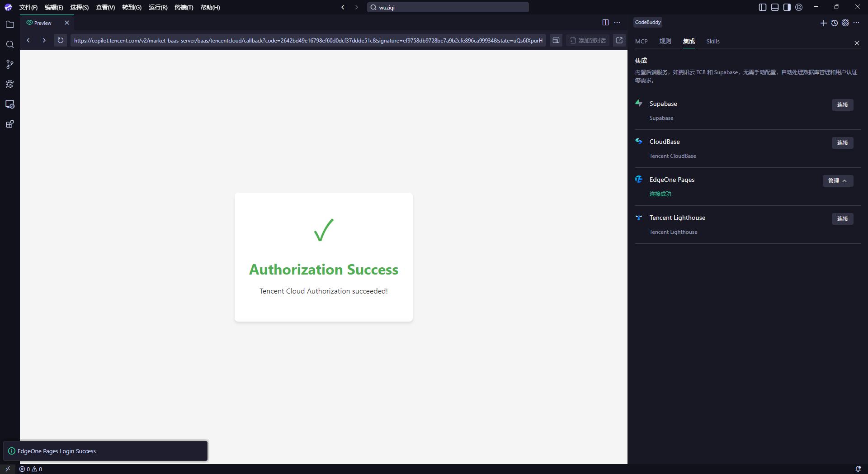Image resolution: width=868 pixels, height=474 pixels.
Task: Open the Explorer folder icon in sidebar
Action: tap(9, 24)
